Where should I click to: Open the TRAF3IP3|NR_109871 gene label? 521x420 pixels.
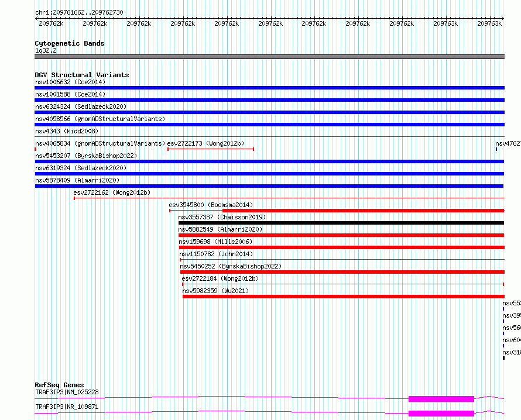(67, 407)
